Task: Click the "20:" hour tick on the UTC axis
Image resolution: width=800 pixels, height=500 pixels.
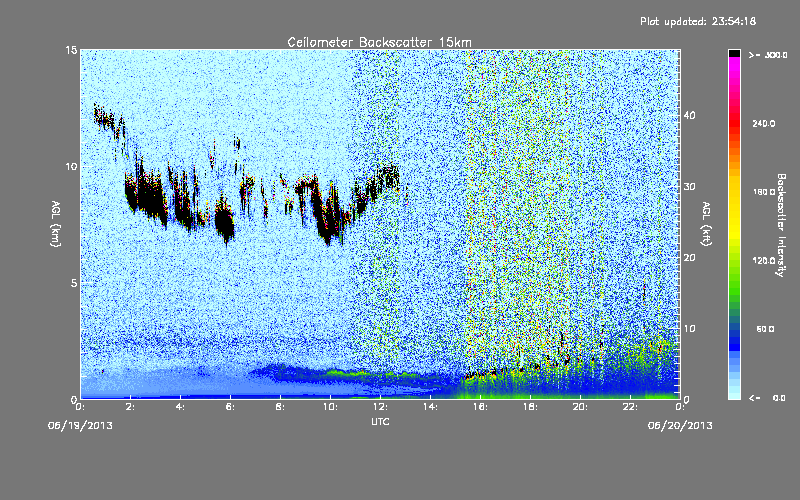Action: 581,407
